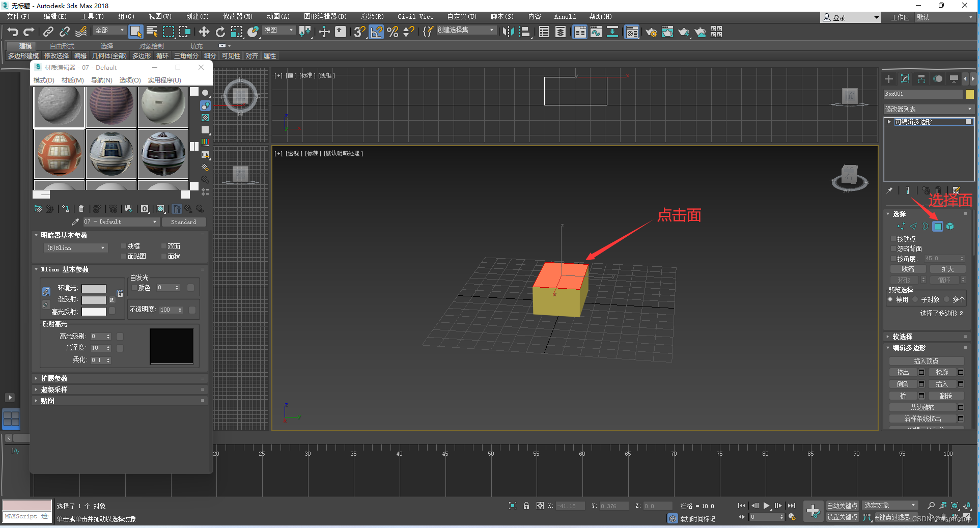Click the 插入顶点 button
The image size is (980, 528).
[927, 361]
